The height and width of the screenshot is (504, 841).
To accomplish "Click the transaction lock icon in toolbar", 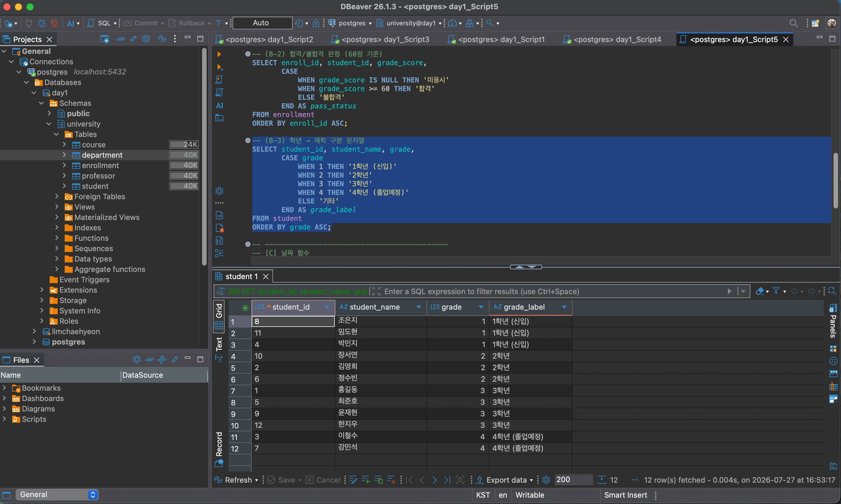I will [x=316, y=23].
